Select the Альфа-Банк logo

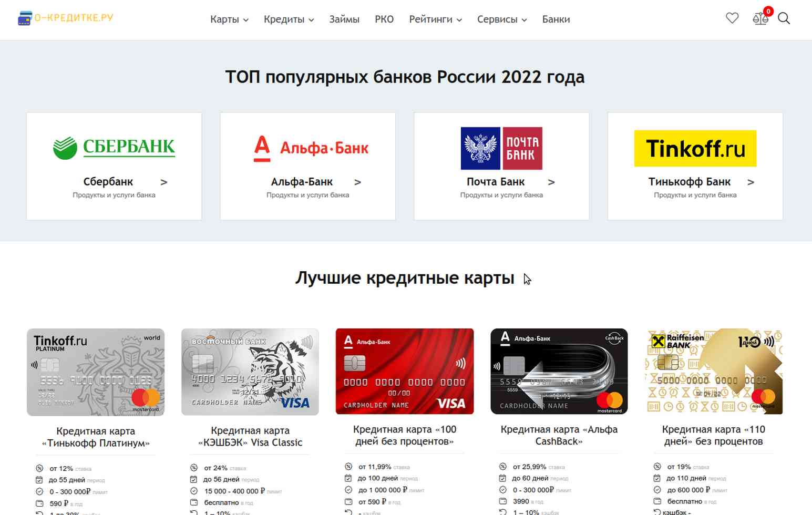[311, 148]
